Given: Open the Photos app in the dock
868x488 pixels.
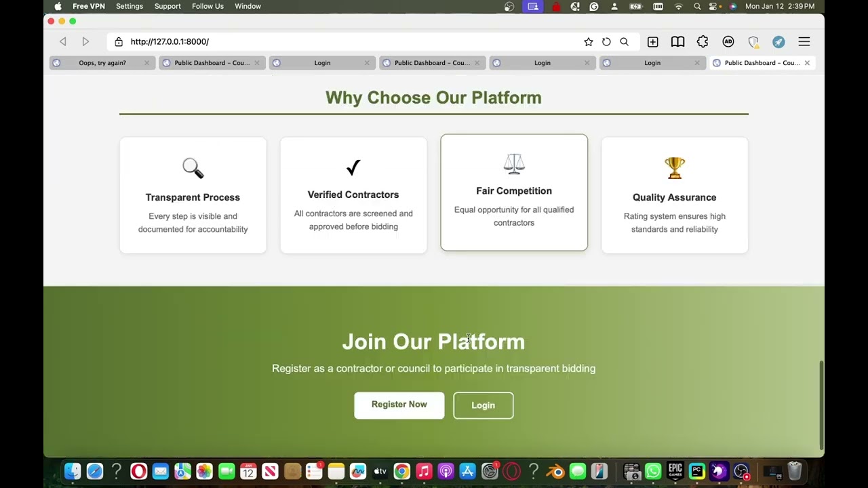Looking at the screenshot, I should 204,471.
